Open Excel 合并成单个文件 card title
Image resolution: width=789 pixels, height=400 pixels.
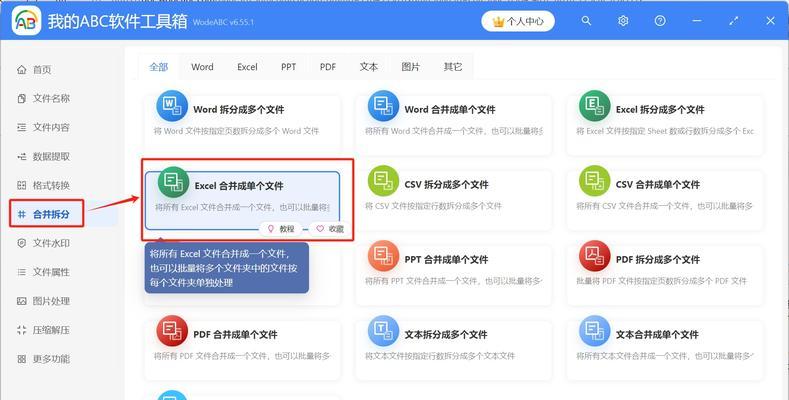[x=239, y=186]
